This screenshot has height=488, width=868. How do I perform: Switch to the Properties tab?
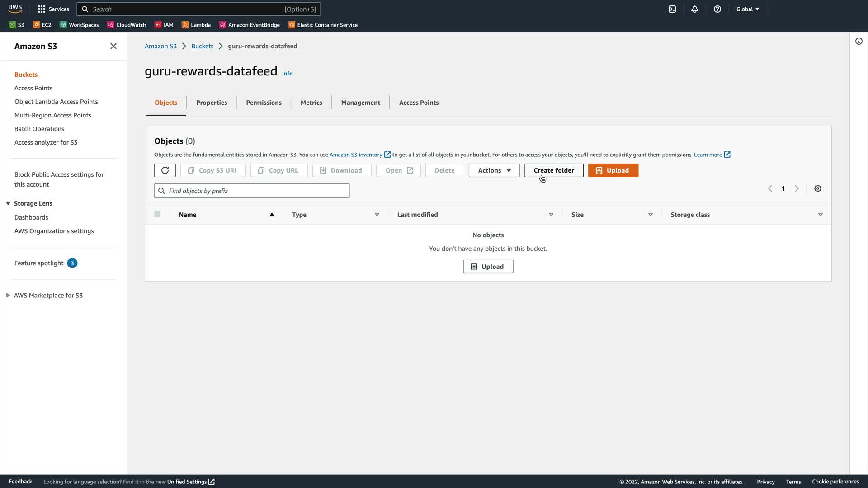click(x=212, y=103)
